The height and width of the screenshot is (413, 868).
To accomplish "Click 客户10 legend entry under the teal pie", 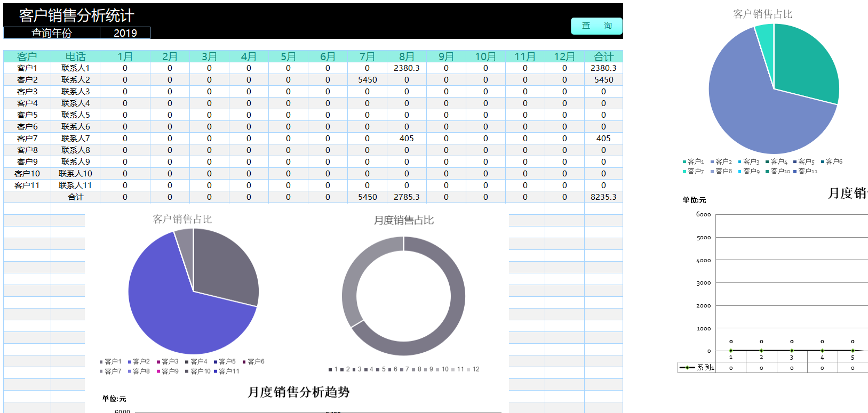I will (x=778, y=172).
